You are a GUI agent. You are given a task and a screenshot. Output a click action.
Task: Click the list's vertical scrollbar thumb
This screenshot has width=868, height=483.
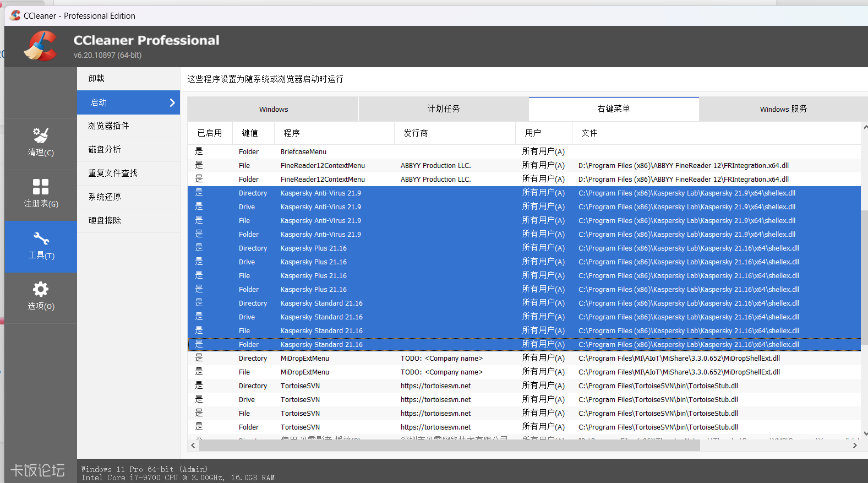tap(865, 277)
